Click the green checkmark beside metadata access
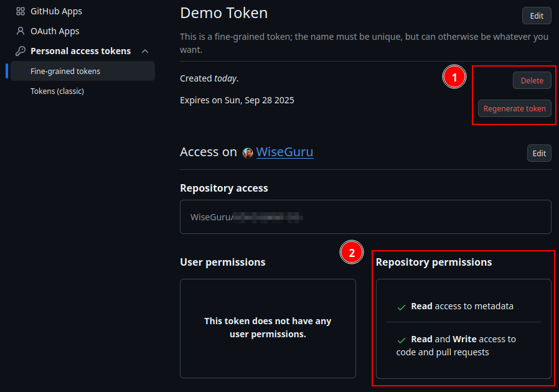The height and width of the screenshot is (392, 559). (x=401, y=307)
